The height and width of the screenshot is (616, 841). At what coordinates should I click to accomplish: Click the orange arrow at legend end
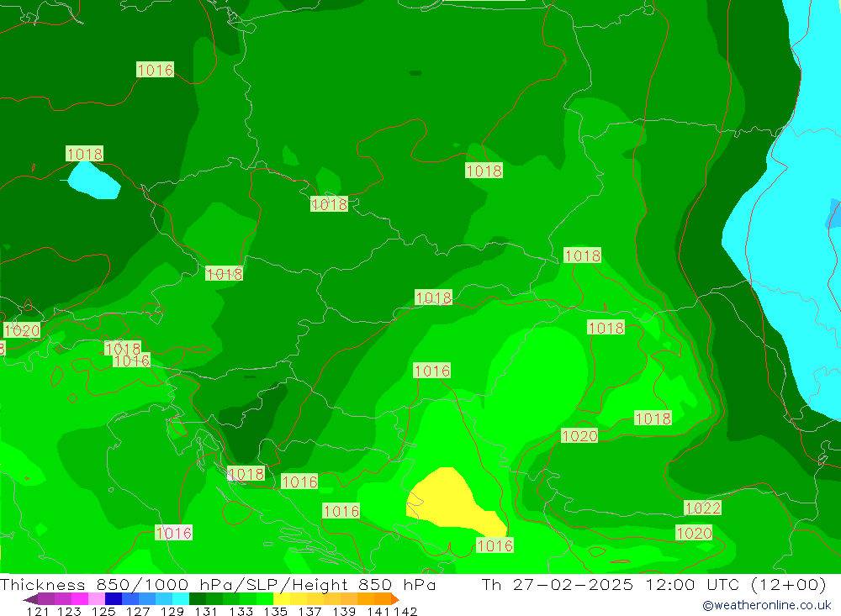coord(395,599)
